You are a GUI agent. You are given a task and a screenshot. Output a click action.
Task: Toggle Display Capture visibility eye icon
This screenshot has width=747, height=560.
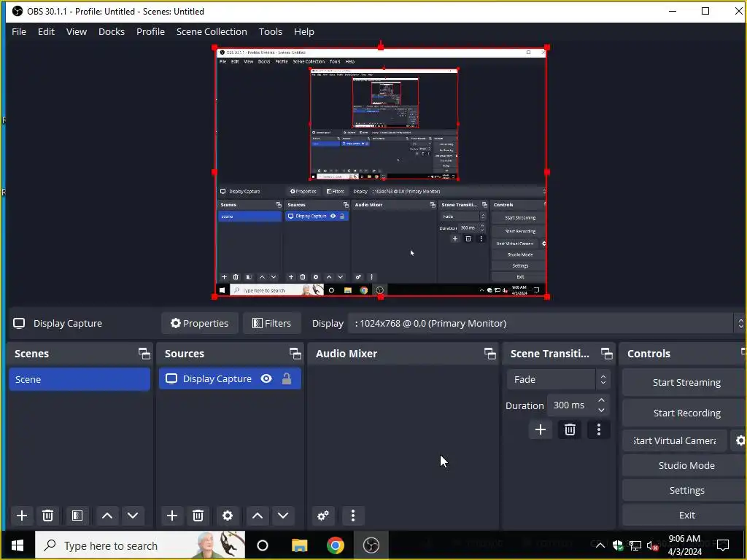266,378
